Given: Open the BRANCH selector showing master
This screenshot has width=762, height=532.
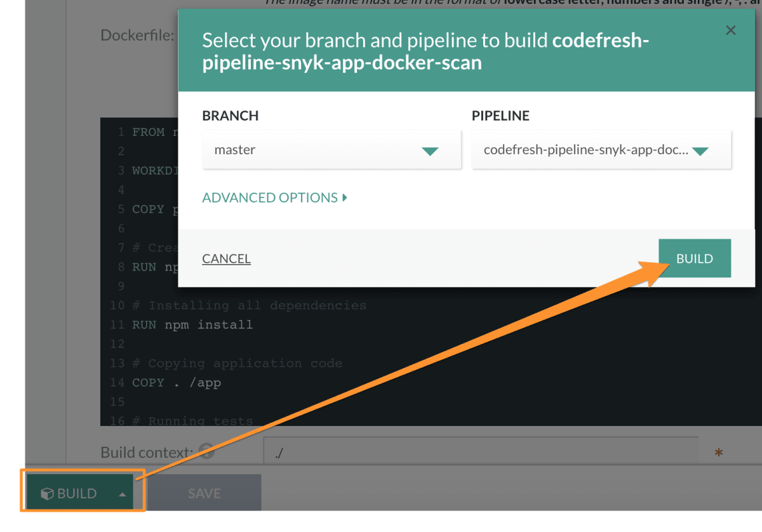Looking at the screenshot, I should [330, 149].
